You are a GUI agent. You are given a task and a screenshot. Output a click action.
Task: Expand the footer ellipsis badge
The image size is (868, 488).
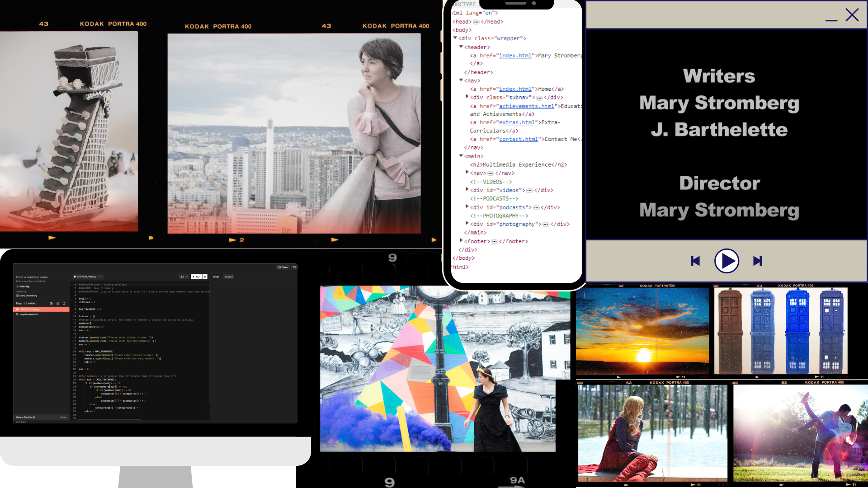pos(495,242)
